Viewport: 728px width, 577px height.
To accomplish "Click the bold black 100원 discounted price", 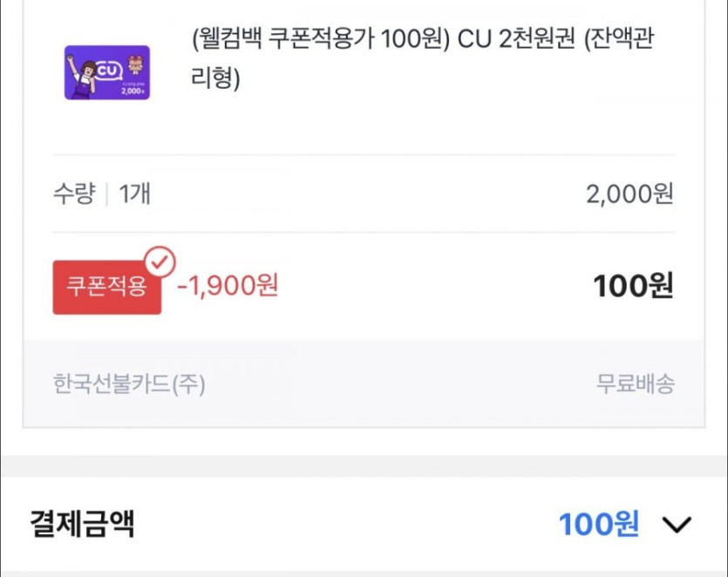I will [633, 286].
